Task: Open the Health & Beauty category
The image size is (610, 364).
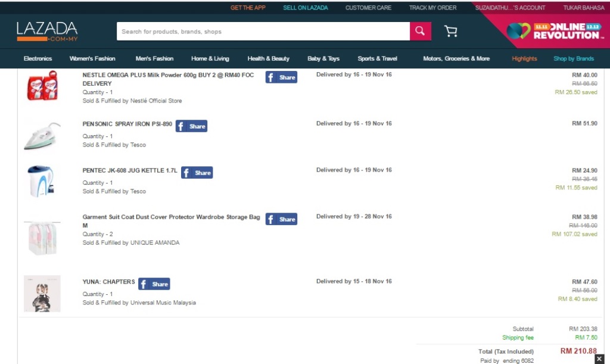Action: [269, 59]
